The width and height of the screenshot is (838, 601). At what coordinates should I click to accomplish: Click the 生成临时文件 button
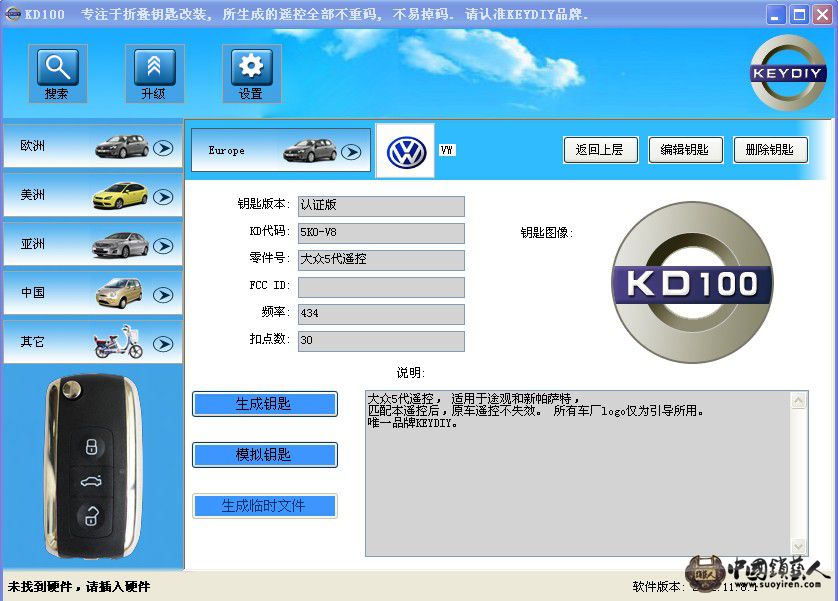point(265,506)
